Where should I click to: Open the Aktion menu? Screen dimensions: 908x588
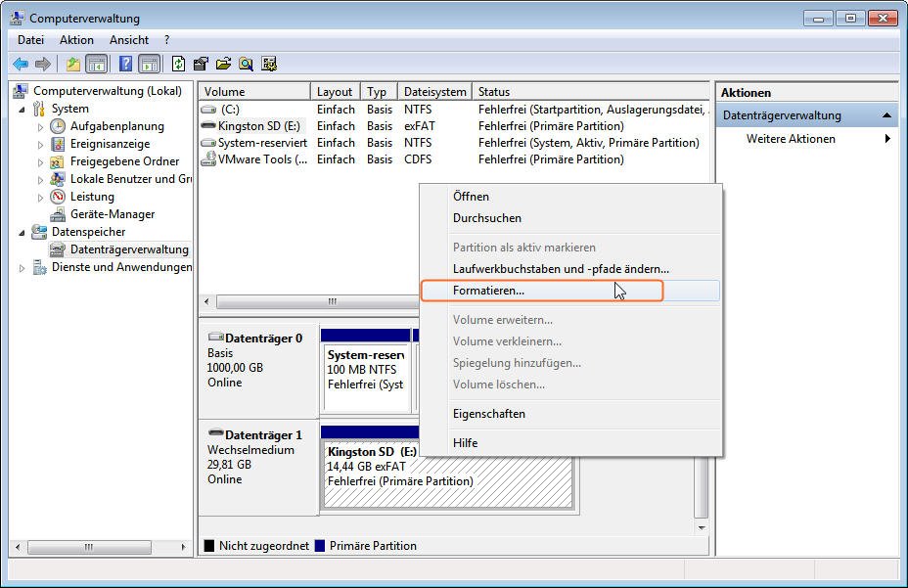(76, 40)
